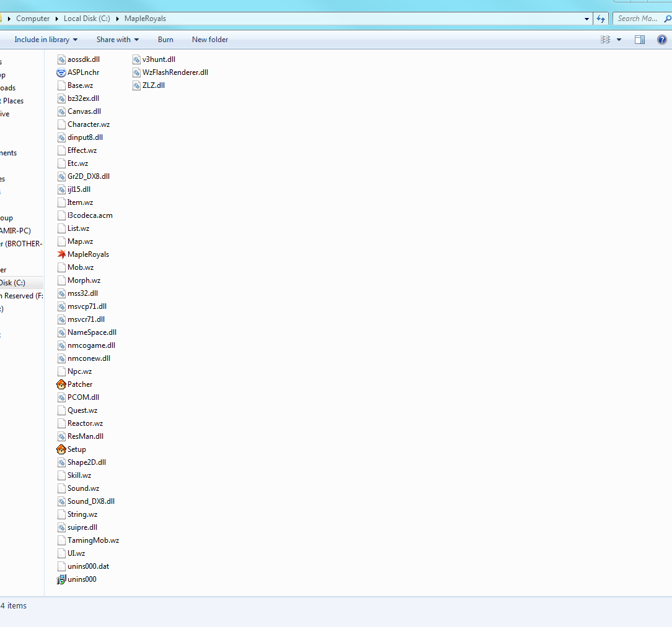The width and height of the screenshot is (672, 627).
Task: Select List.wz file name
Action: [79, 228]
